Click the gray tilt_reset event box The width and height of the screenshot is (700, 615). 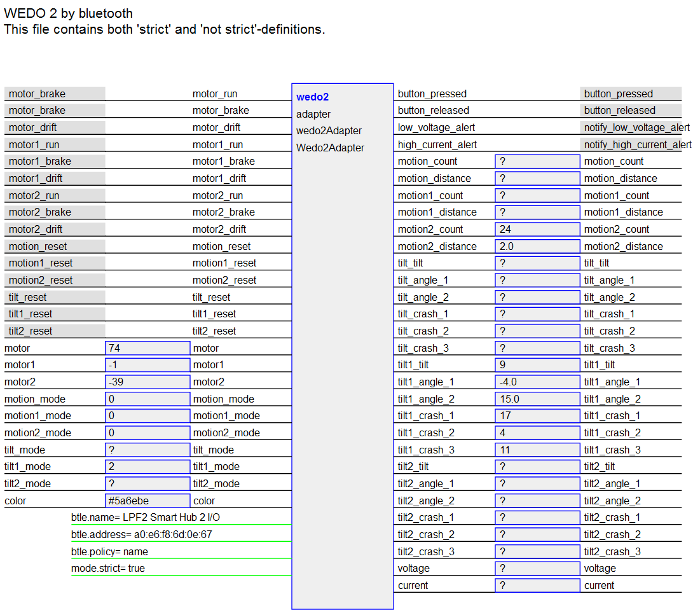click(55, 298)
